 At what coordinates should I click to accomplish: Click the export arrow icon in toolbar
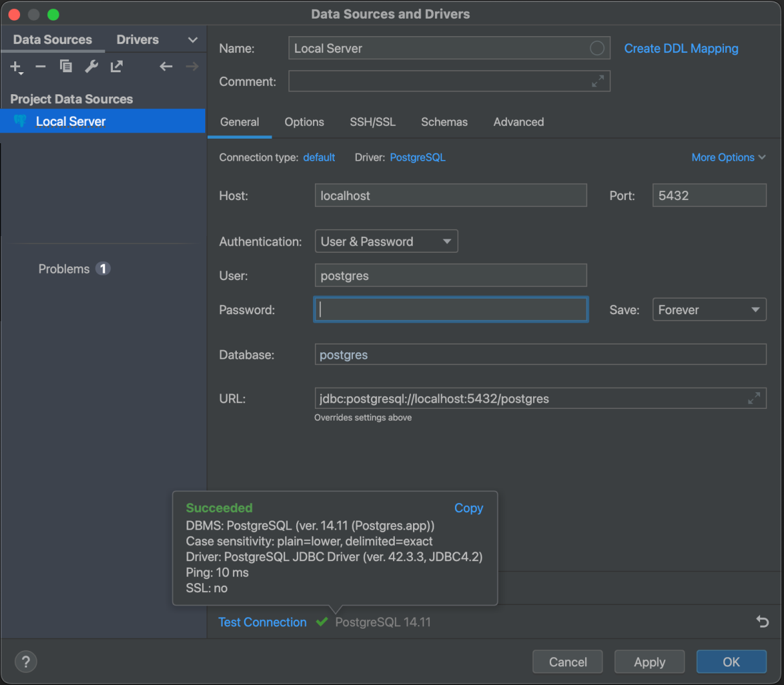pyautogui.click(x=117, y=66)
